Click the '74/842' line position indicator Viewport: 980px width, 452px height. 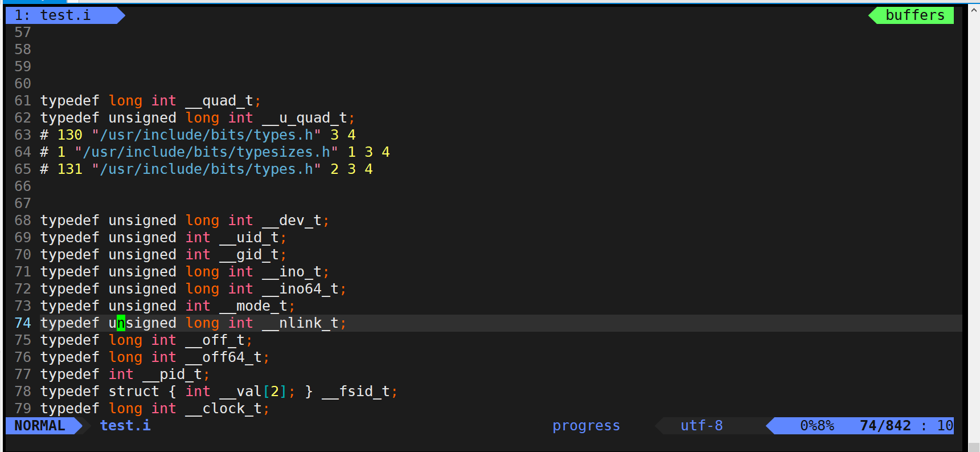pyautogui.click(x=885, y=426)
